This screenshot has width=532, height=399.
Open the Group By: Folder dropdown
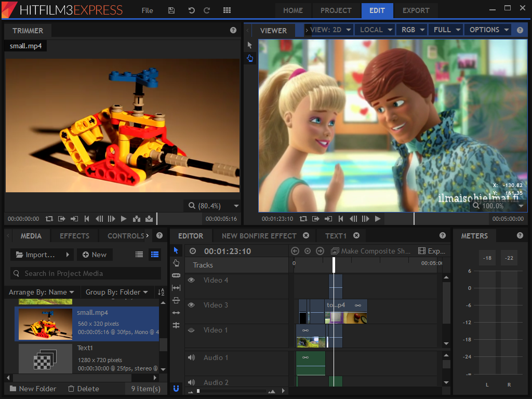(x=117, y=292)
